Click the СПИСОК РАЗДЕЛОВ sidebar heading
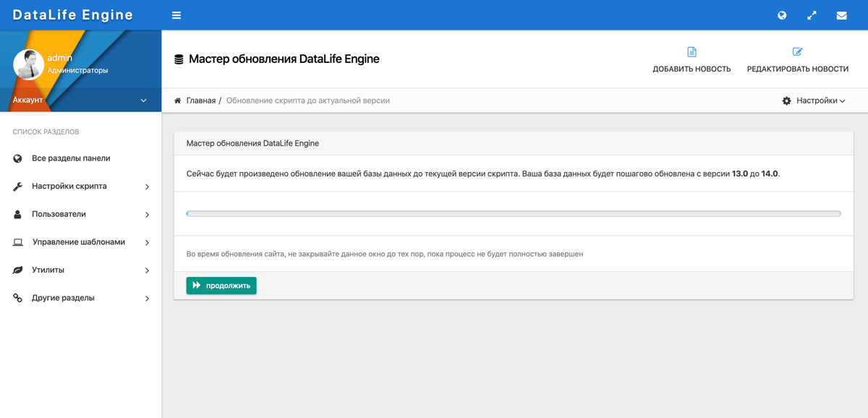 point(46,132)
